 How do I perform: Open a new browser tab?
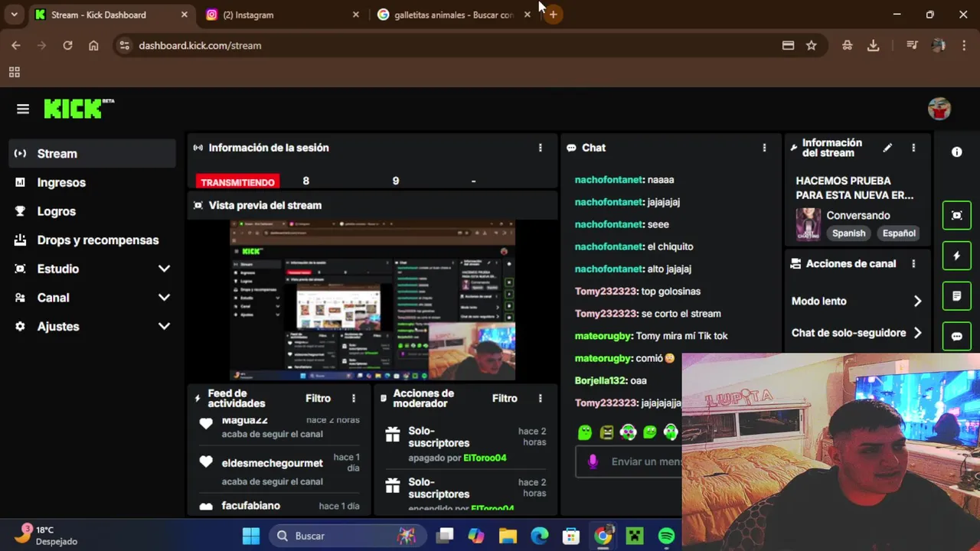(x=553, y=15)
